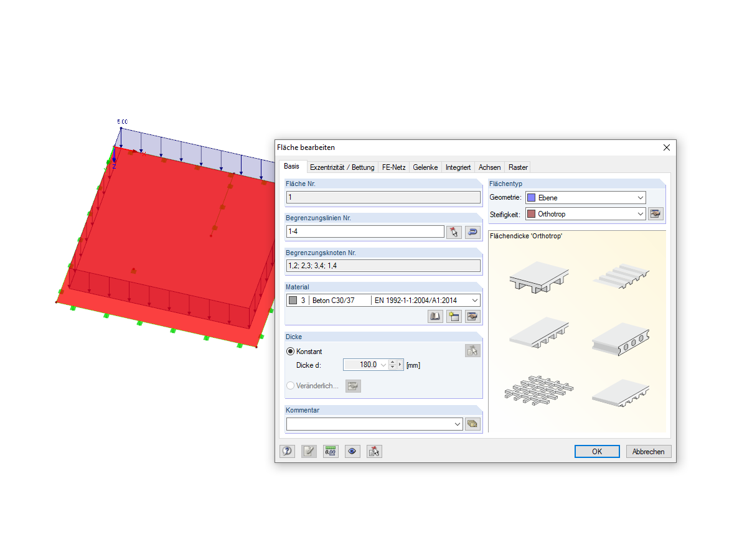The width and height of the screenshot is (747, 560).
Task: Switch to the FE-Netz tab
Action: click(393, 167)
